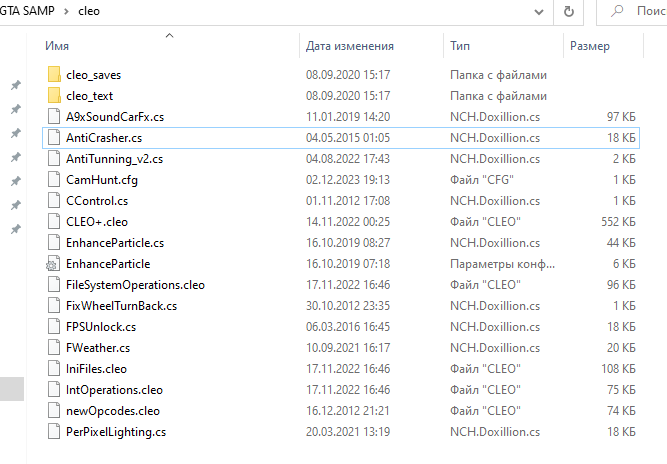Viewport: 667px width, 464px height.
Task: Click the FPSUnlock.cs file icon
Action: click(x=54, y=327)
